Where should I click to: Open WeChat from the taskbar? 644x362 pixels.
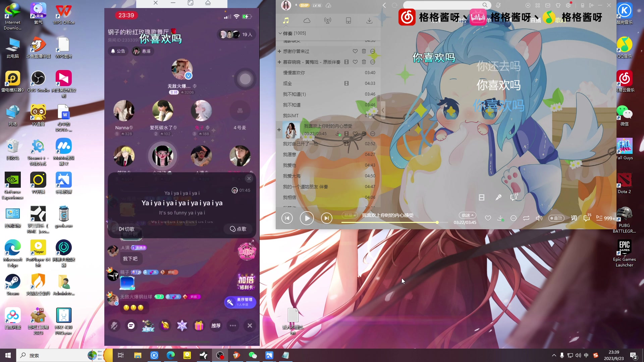coord(253,355)
